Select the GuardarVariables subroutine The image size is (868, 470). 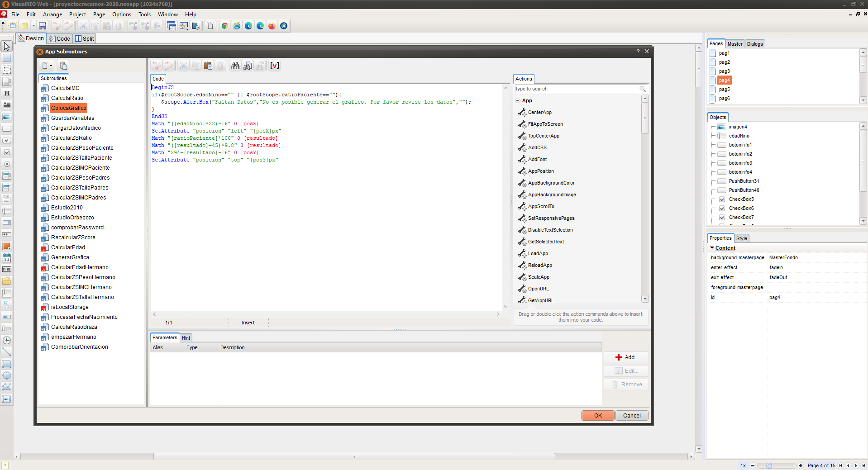coord(72,118)
